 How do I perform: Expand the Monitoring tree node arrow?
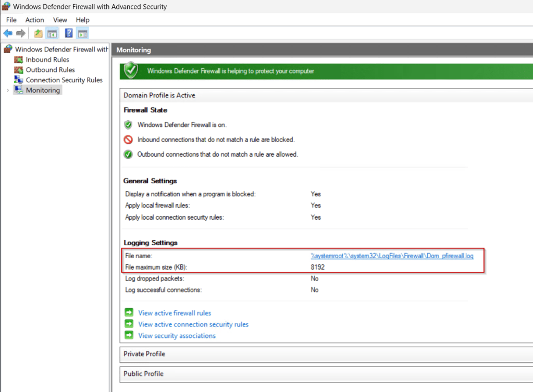(x=7, y=91)
